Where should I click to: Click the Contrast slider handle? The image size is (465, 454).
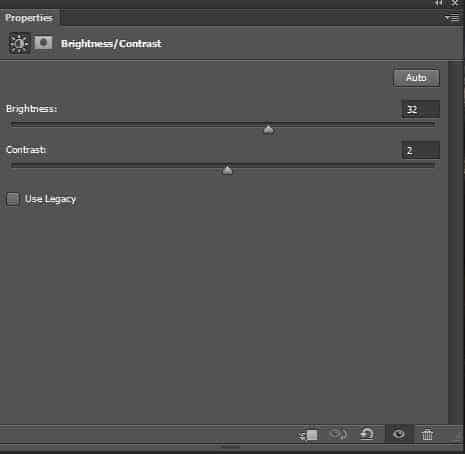tap(227, 170)
